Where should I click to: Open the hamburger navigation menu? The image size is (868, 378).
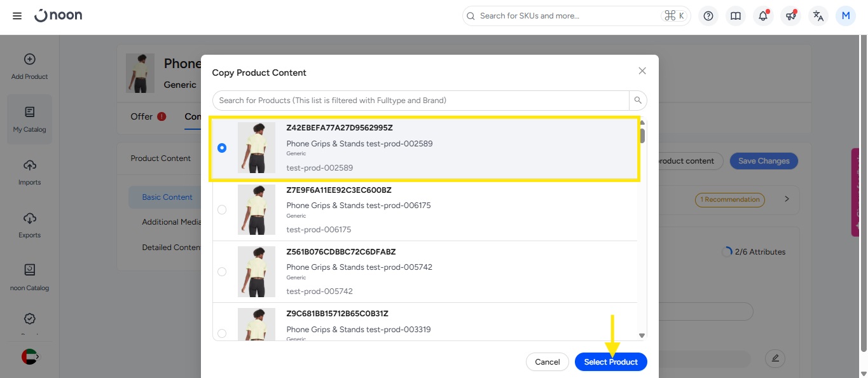pos(17,16)
